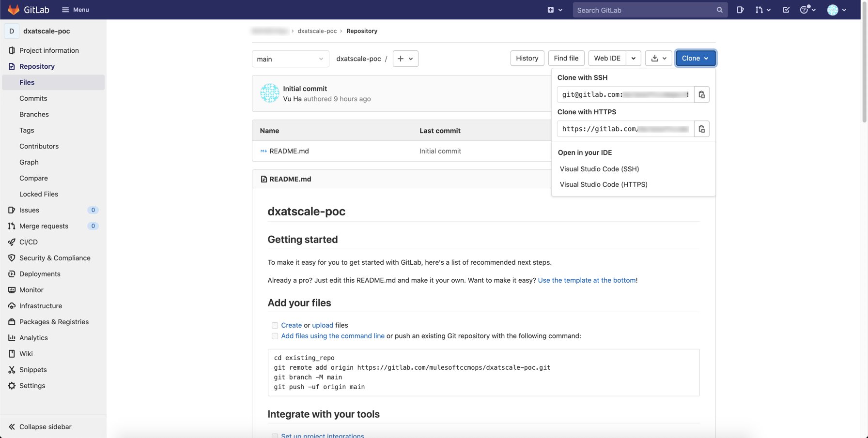
Task: Click the Monitor sidebar icon
Action: click(x=12, y=290)
